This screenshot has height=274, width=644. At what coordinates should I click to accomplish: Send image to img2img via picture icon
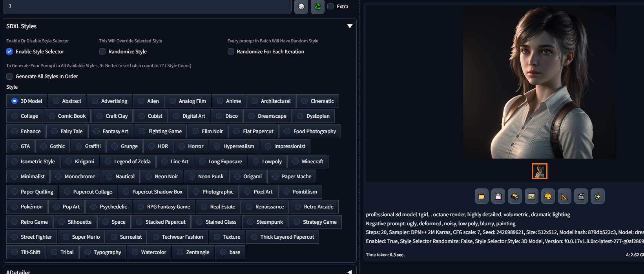pyautogui.click(x=531, y=196)
